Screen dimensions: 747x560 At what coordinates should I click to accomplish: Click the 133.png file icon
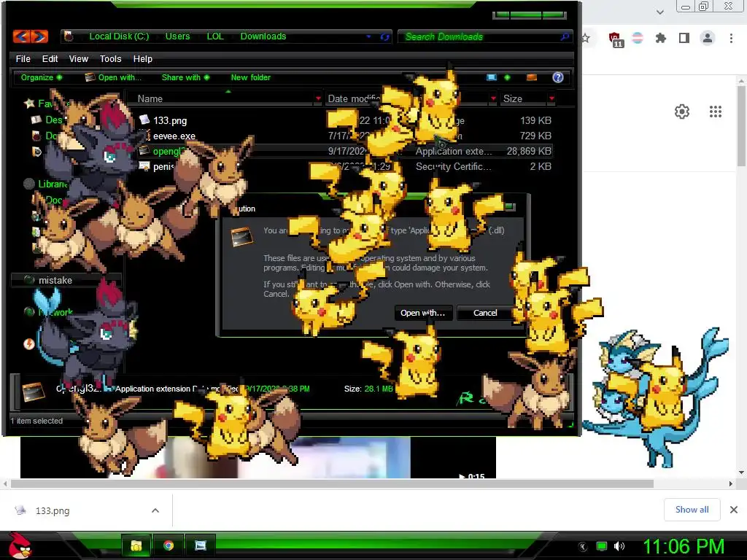point(144,120)
